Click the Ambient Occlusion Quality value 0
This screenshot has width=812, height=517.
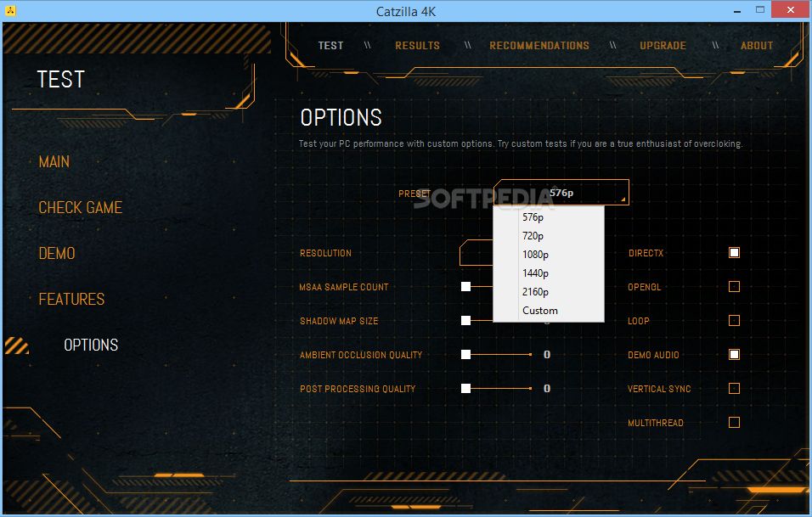click(x=547, y=355)
